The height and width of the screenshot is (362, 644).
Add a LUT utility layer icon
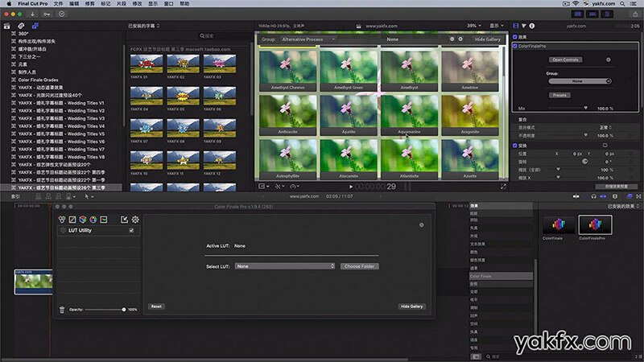[104, 220]
